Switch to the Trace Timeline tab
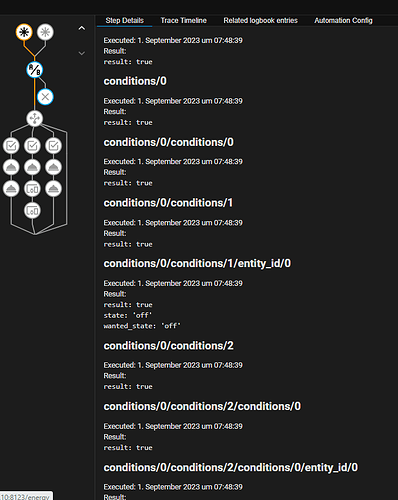 184,21
